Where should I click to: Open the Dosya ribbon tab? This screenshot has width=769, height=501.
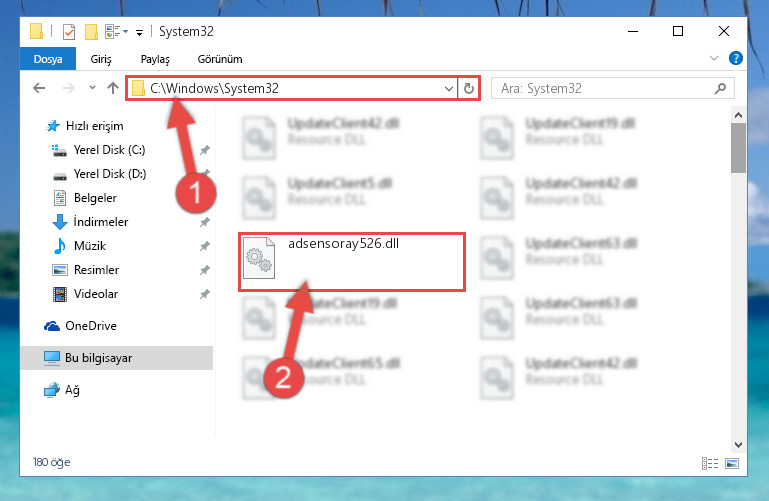(x=48, y=59)
